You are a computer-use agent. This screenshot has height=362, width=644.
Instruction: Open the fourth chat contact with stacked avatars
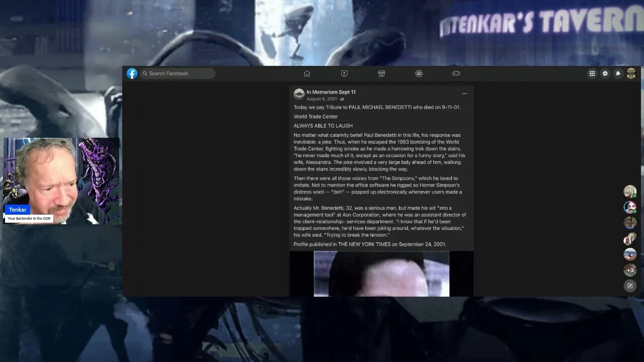630,239
